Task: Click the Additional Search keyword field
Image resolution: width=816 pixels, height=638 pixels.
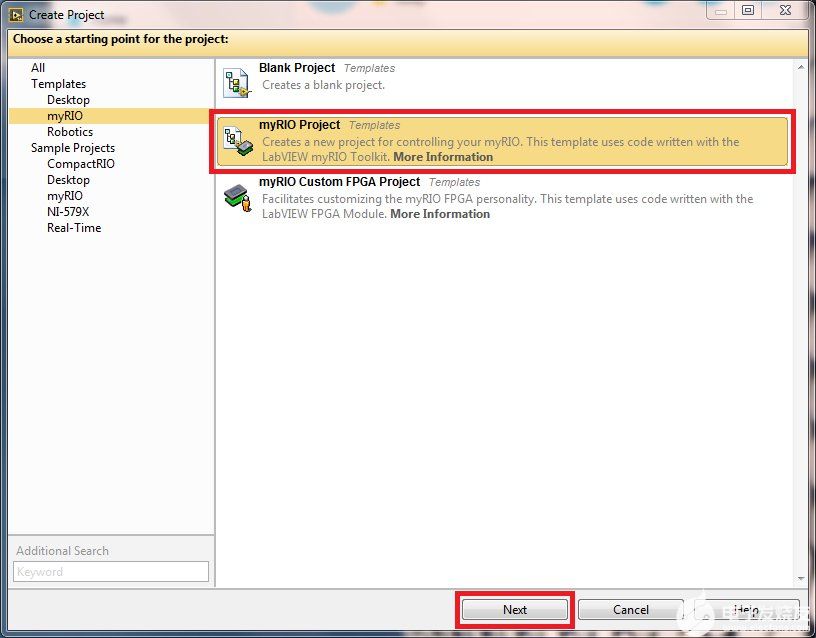Action: (x=111, y=571)
